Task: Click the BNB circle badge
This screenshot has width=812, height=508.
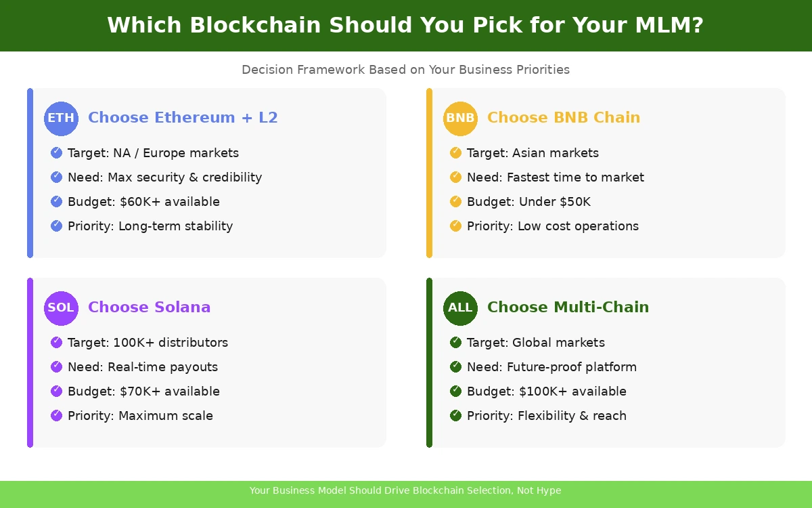Action: tap(460, 119)
